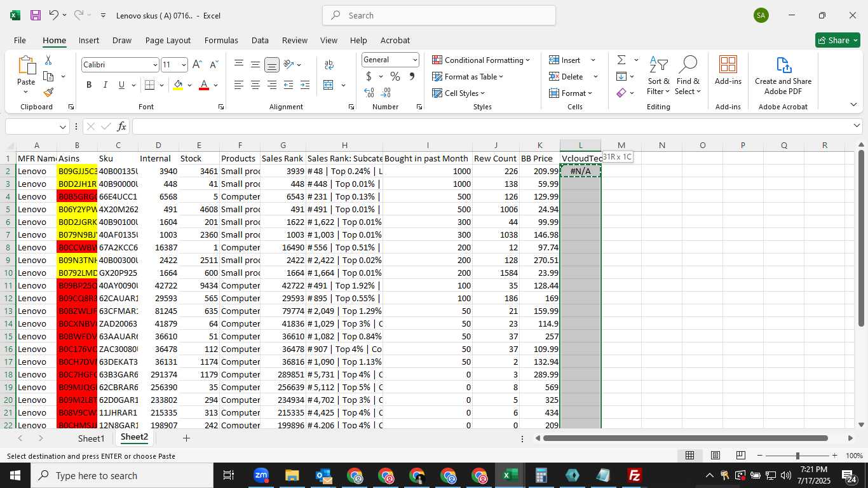Select the Format Painter brush
Image resolution: width=868 pixels, height=488 pixels.
48,92
